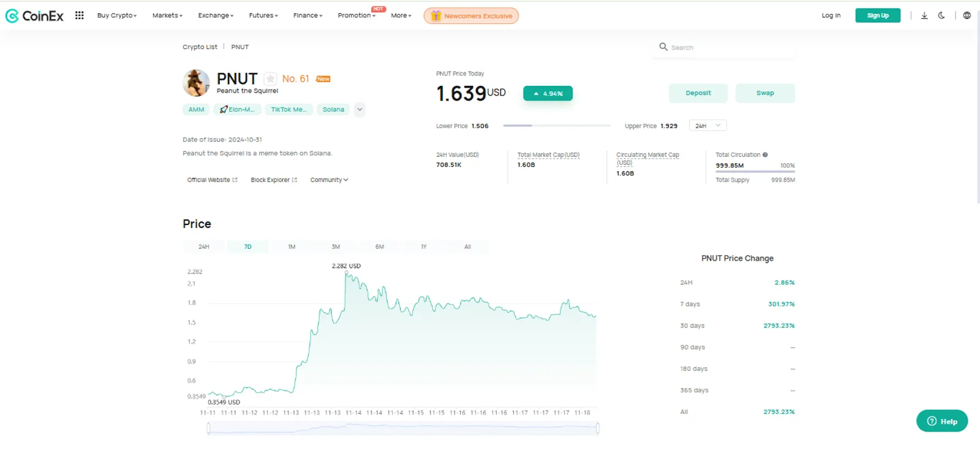The image size is (980, 458).
Task: Click the 24H 2.86% change value
Action: tap(784, 283)
